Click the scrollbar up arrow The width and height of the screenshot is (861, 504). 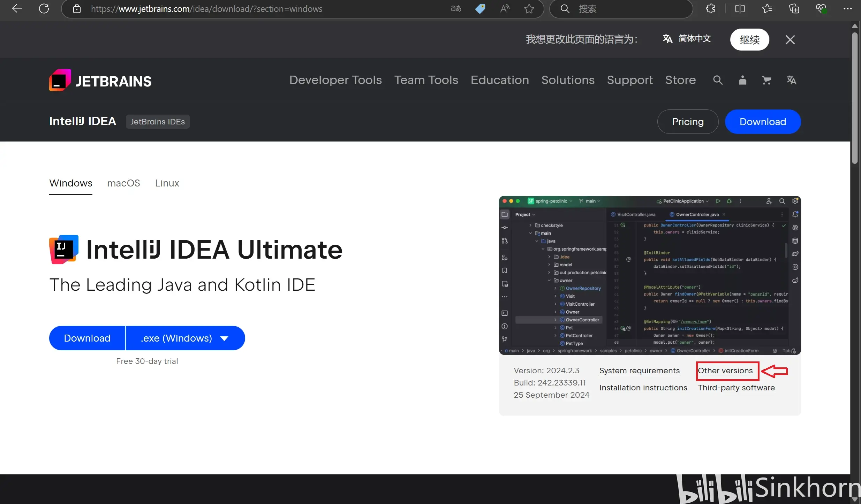[x=854, y=26]
